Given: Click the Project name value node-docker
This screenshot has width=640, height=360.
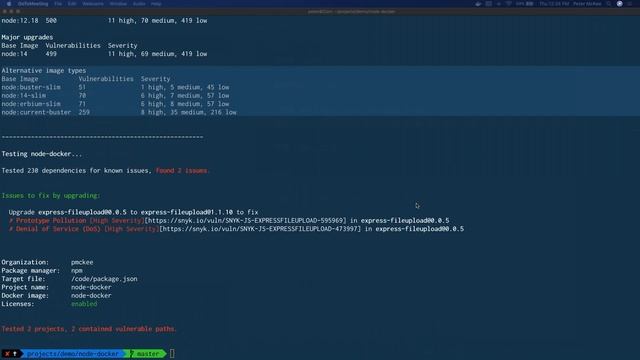Looking at the screenshot, I should 91,287.
